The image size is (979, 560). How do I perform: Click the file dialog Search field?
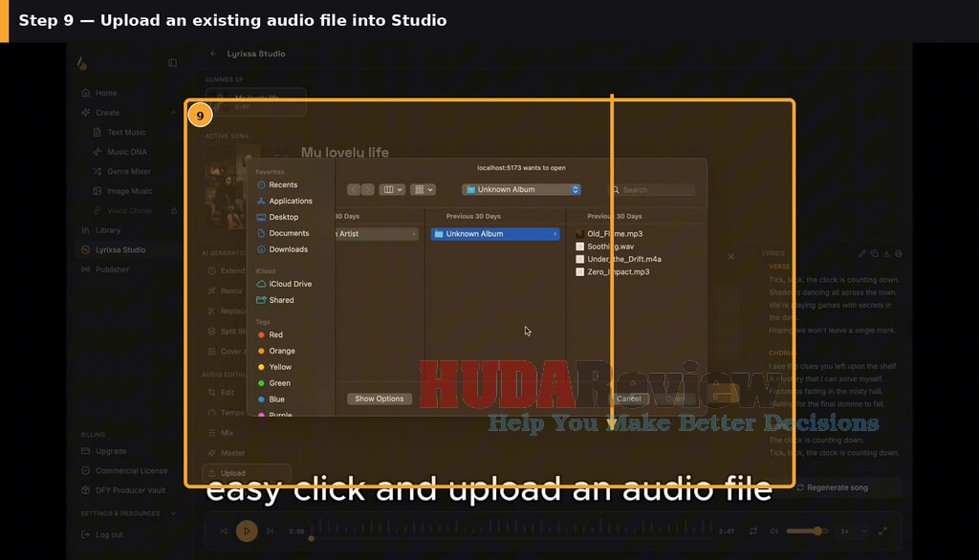(x=652, y=190)
